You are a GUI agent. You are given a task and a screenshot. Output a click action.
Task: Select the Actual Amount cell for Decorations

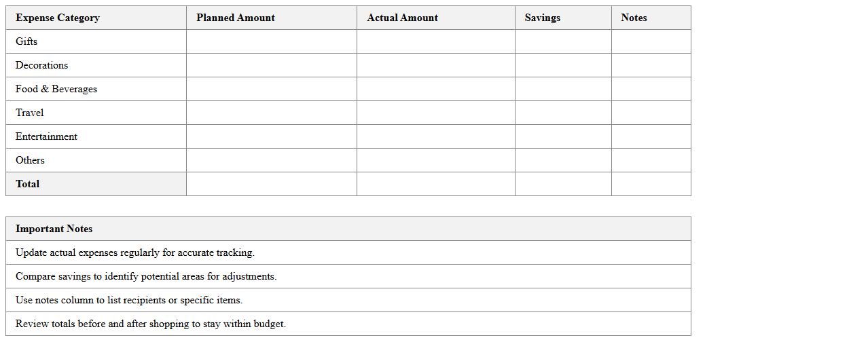click(435, 65)
